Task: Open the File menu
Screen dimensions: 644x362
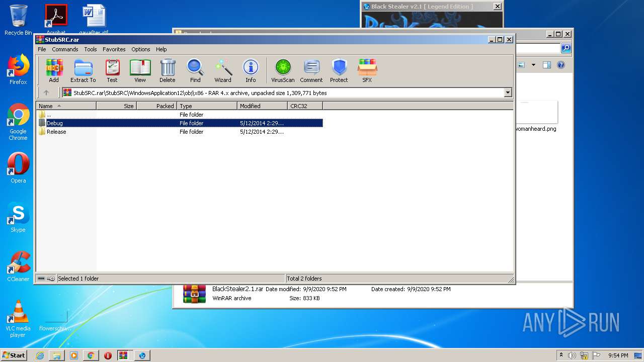Action: pos(42,49)
